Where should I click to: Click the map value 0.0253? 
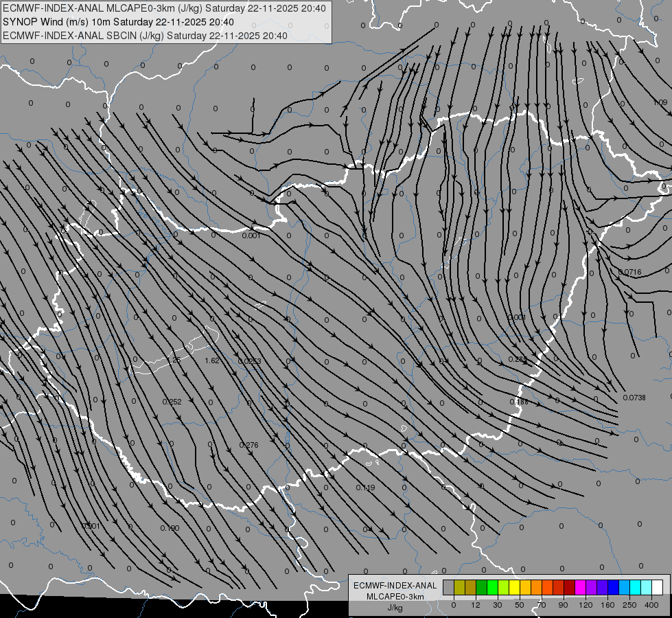(250, 361)
